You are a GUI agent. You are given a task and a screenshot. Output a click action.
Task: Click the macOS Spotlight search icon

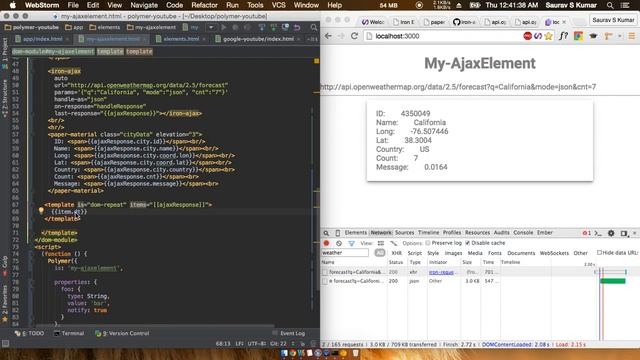[x=610, y=5]
